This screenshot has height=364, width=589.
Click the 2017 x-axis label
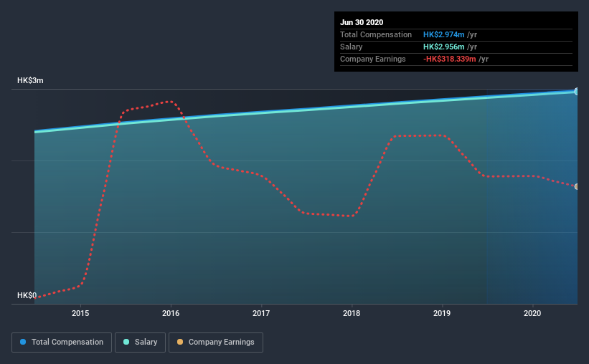tap(261, 313)
